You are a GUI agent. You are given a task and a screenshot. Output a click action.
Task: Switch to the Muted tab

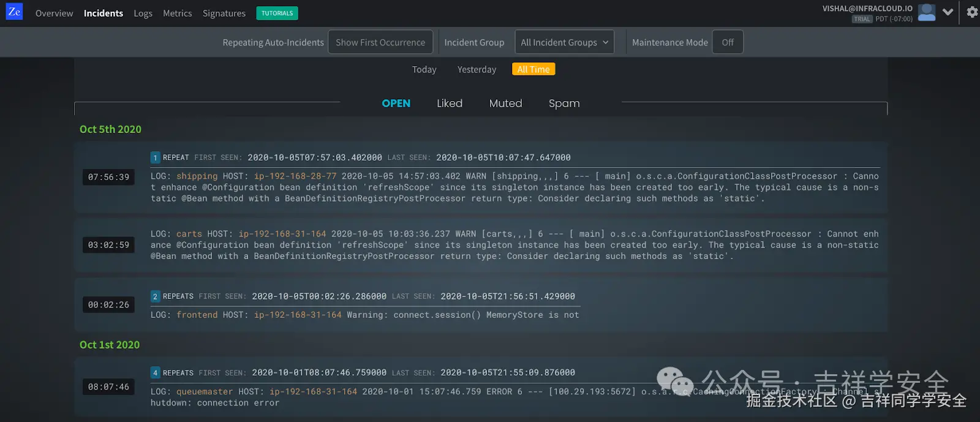point(506,104)
